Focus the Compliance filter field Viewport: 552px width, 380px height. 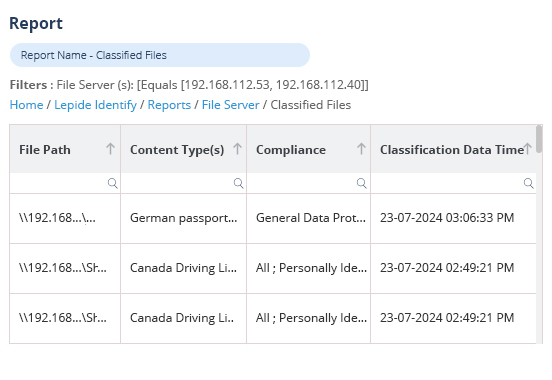[x=308, y=183]
